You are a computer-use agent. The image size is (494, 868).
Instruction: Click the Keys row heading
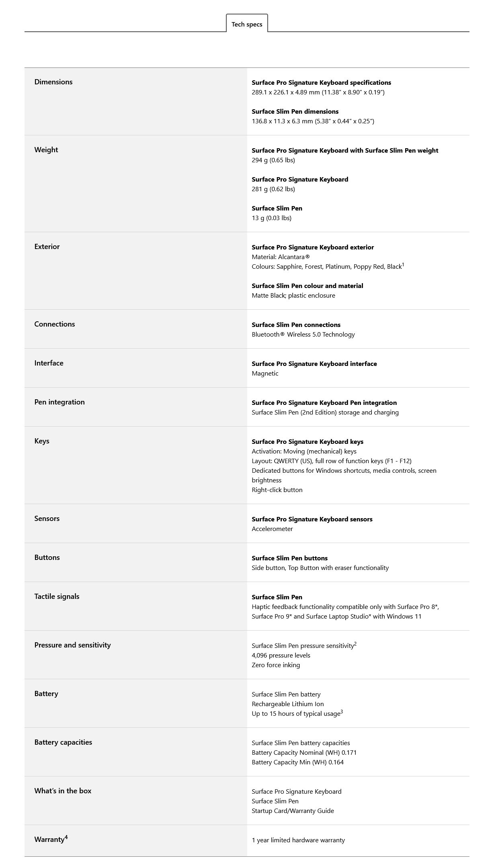(42, 441)
